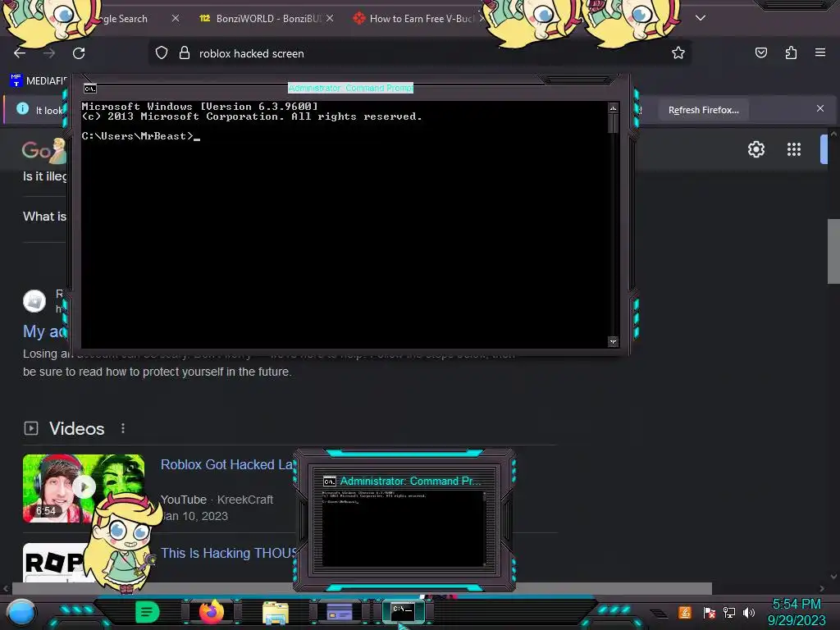The image size is (840, 630).
Task: Click the Videos section play icon
Action: (x=31, y=428)
